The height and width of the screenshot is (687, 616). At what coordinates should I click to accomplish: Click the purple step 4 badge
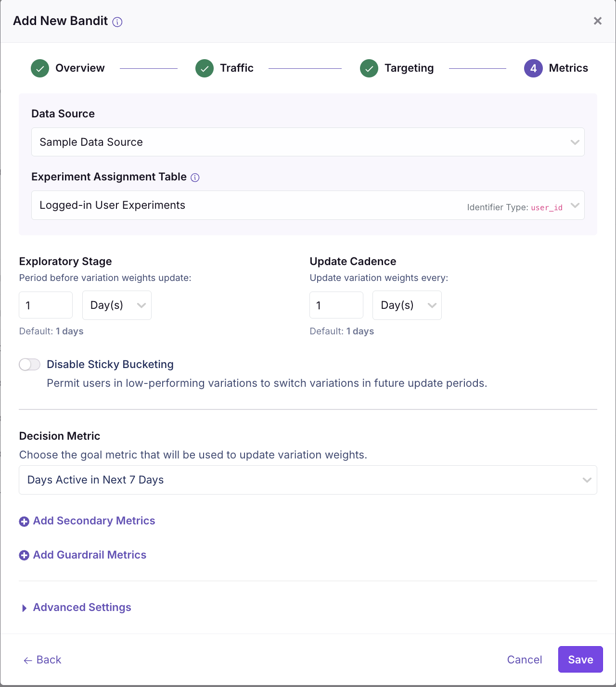coord(533,68)
